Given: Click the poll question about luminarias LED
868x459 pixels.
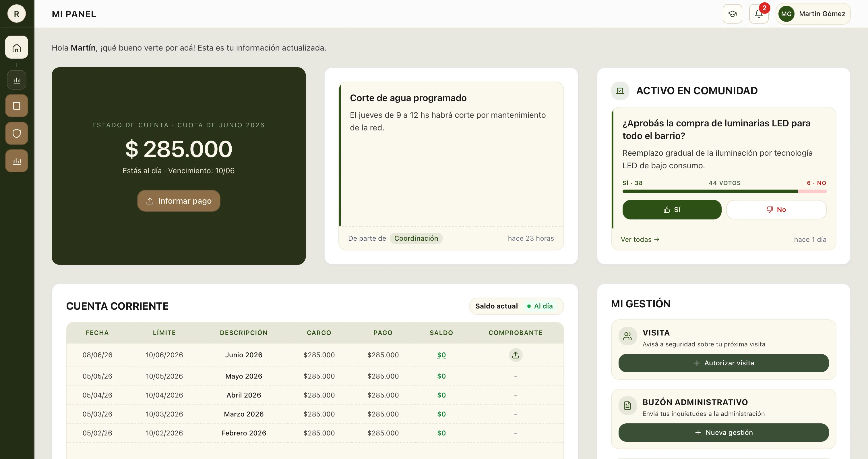Looking at the screenshot, I should pos(716,130).
